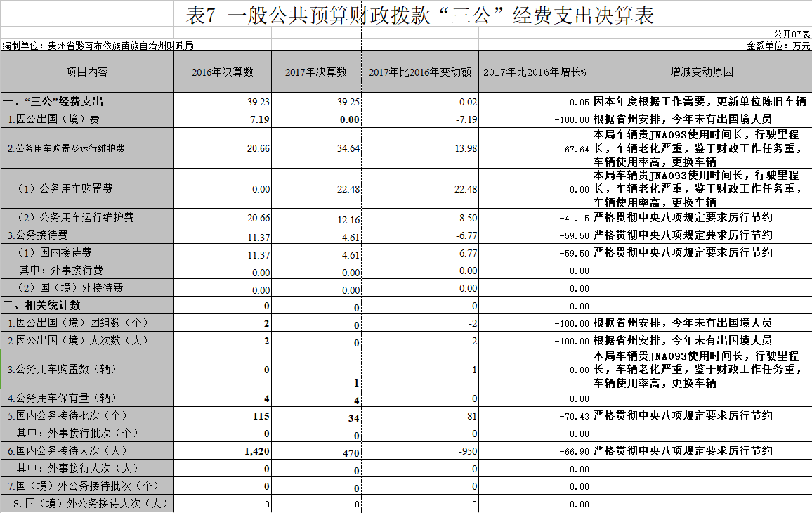Select the -81 change cell
This screenshot has height=513, width=812.
click(x=420, y=415)
